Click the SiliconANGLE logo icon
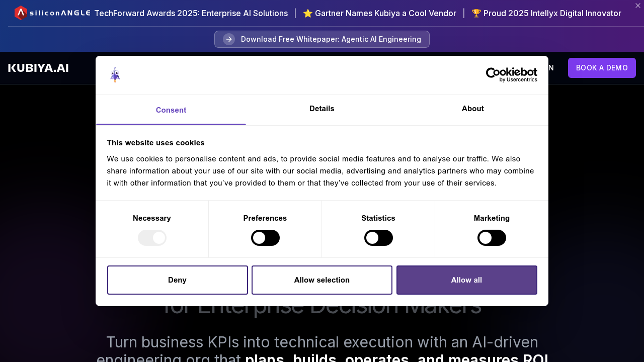 20,13
